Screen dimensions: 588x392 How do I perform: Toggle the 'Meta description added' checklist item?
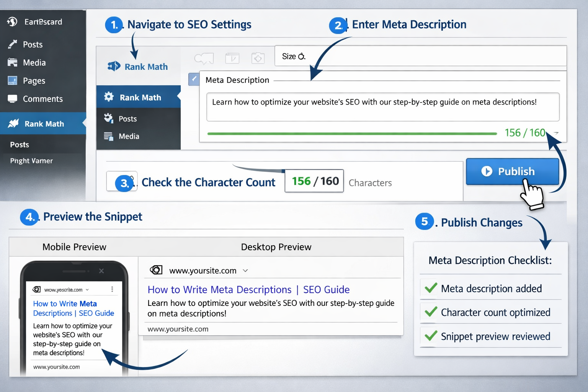point(429,288)
